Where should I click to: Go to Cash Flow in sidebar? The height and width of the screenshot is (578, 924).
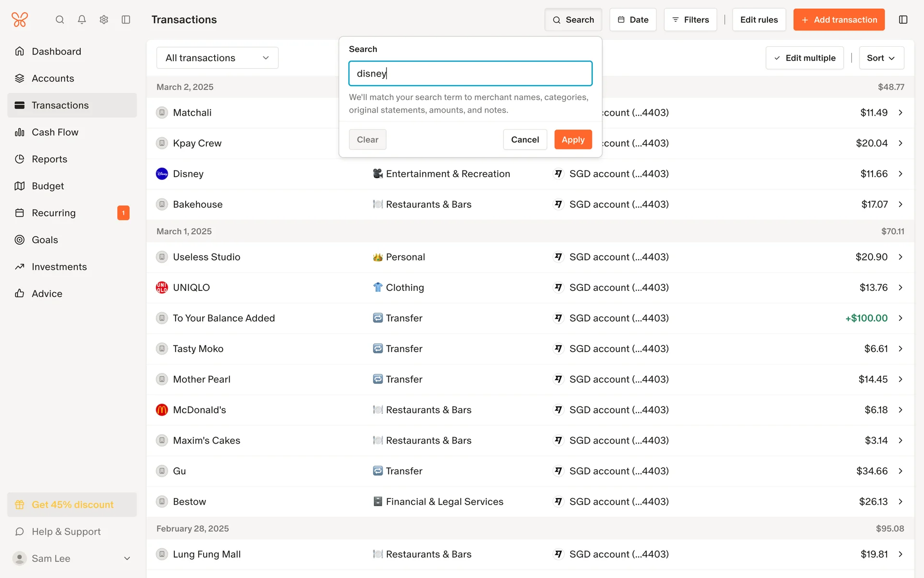click(x=55, y=132)
